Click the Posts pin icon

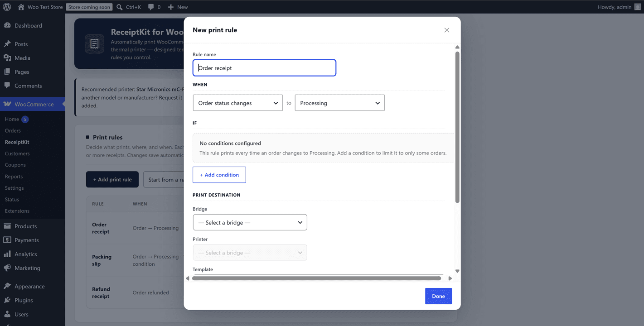click(7, 44)
